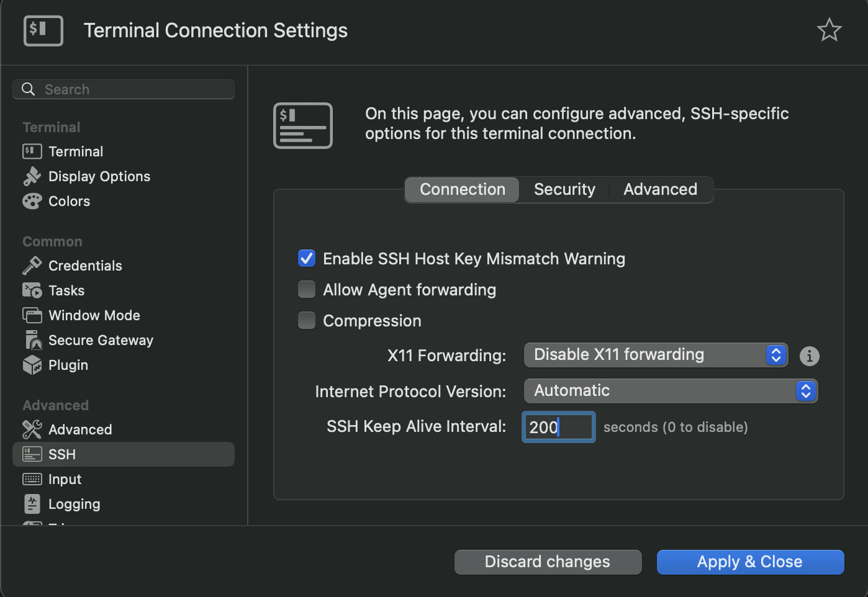Click the SSH Keep Alive Interval field
The width and height of the screenshot is (868, 597).
(x=558, y=427)
